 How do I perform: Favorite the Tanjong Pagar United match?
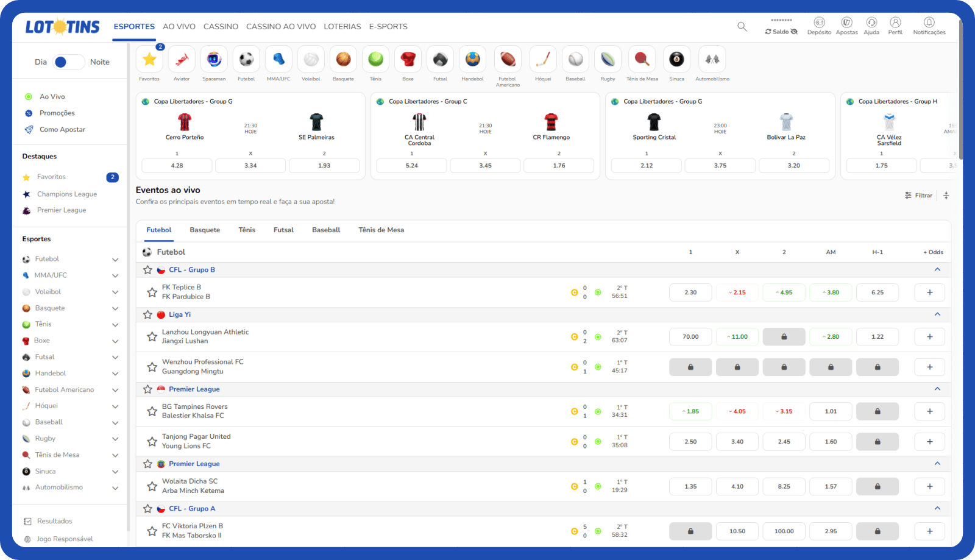coord(152,441)
